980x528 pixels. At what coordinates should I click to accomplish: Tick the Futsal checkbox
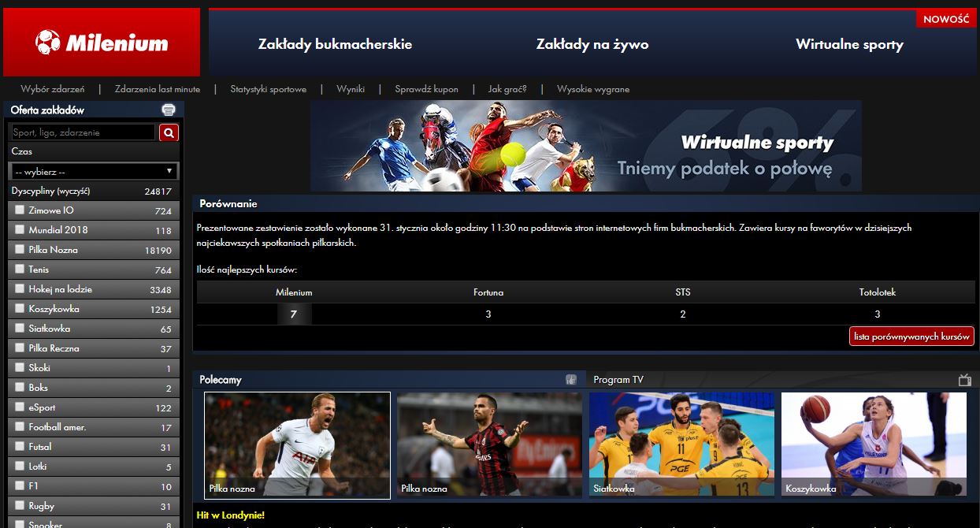click(19, 447)
